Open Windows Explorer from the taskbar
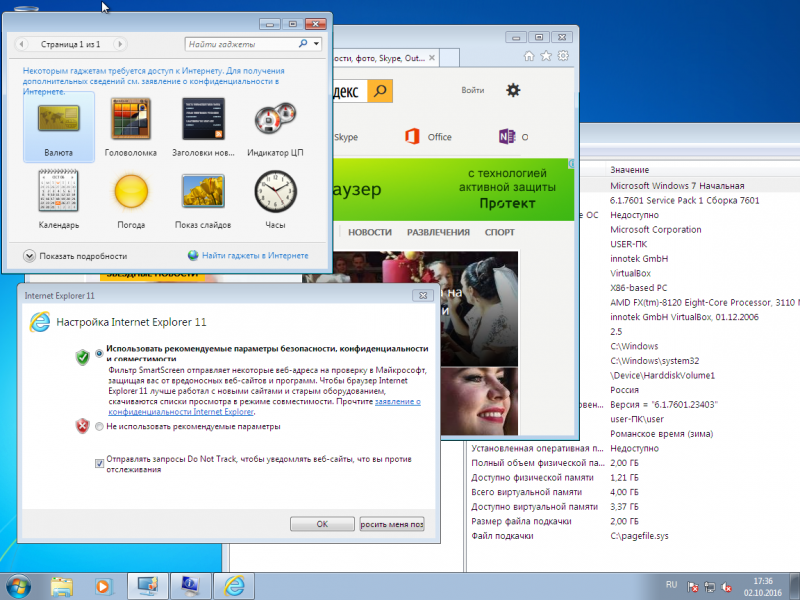This screenshot has height=600, width=800. click(62, 587)
